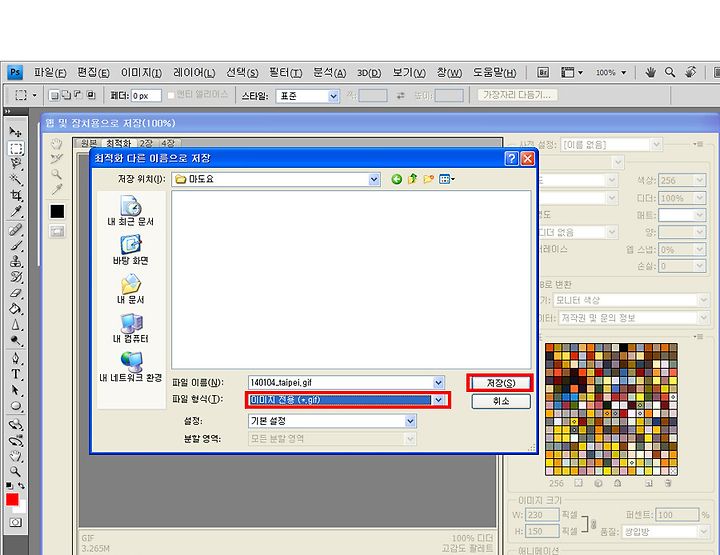Open the view menu dropdown in save dialog
Screen dimensions: 720x555
coord(447,179)
